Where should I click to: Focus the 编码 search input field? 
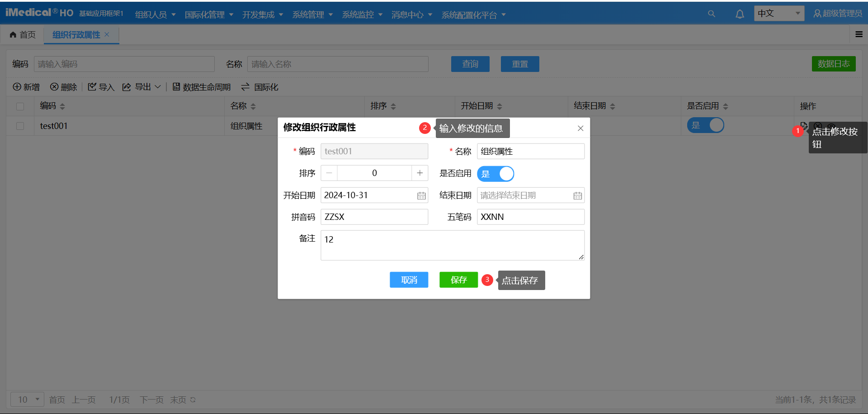click(124, 64)
